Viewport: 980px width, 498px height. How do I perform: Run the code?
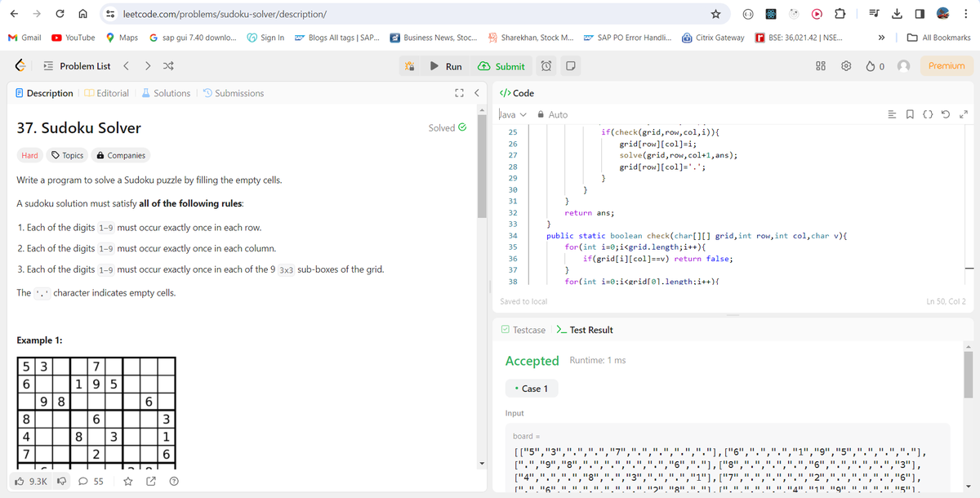tap(447, 66)
